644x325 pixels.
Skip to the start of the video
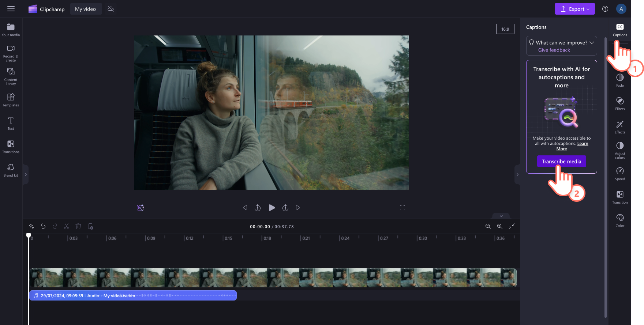pos(244,208)
